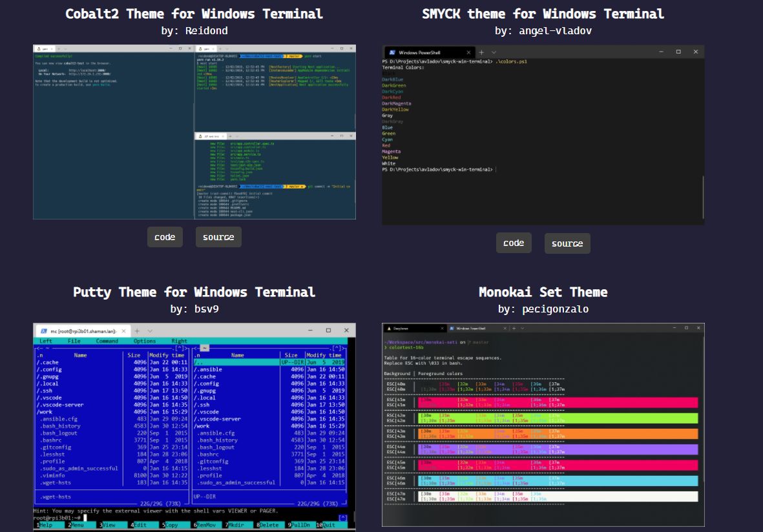
Task: Click the title "Monokai Set Theme"
Action: pyautogui.click(x=543, y=292)
